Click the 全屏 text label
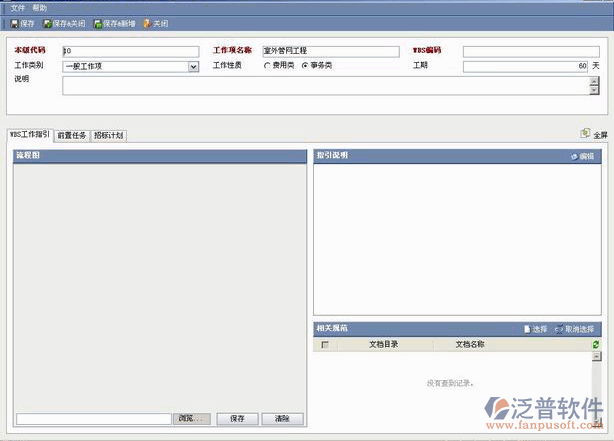The width and height of the screenshot is (614, 441). coord(600,135)
